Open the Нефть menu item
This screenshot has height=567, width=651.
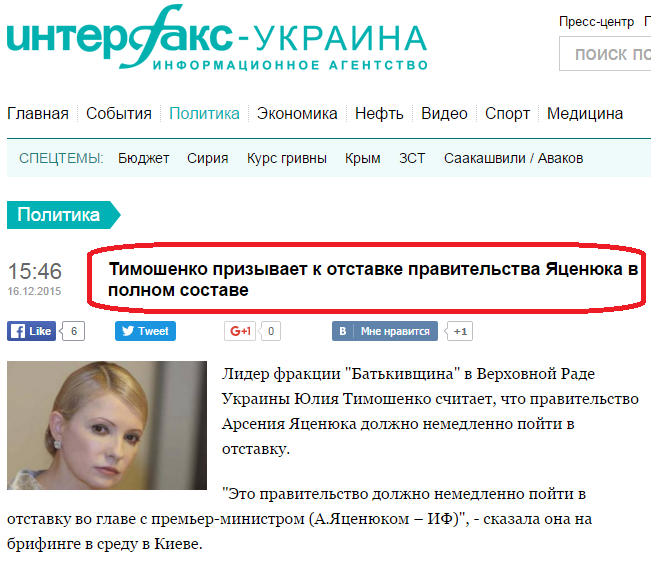[379, 113]
